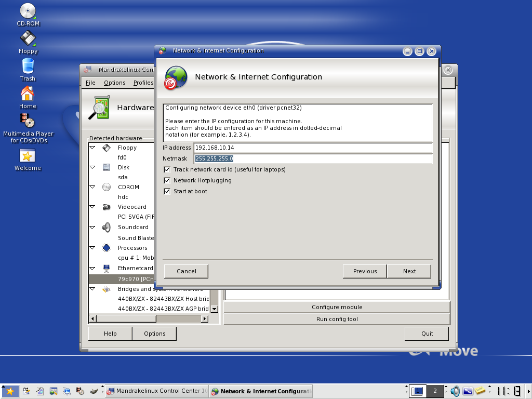Screen dimensions: 532x399
Task: Click the Help button in Control Center
Action: click(x=110, y=334)
